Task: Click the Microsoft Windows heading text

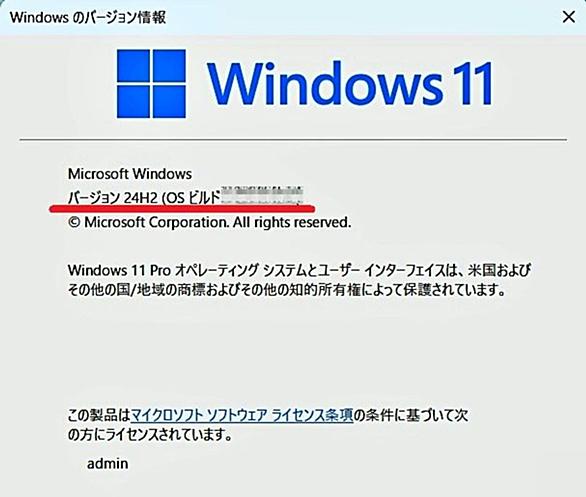Action: [x=130, y=174]
